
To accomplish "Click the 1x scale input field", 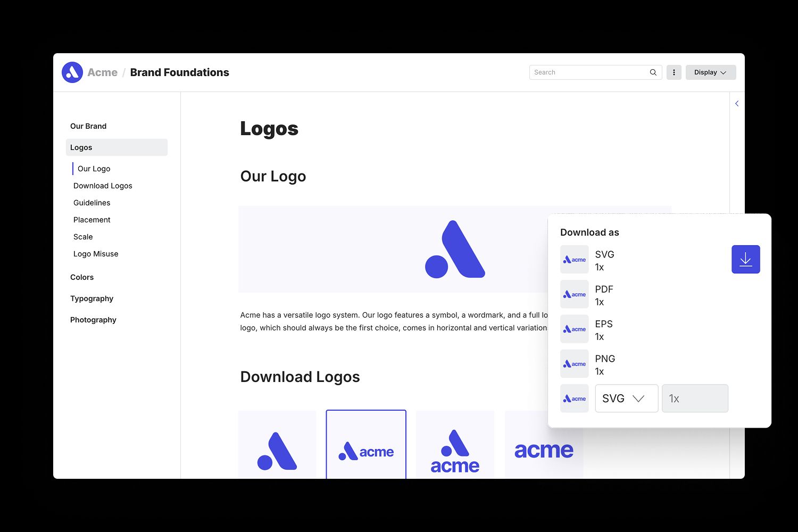I will tap(694, 398).
